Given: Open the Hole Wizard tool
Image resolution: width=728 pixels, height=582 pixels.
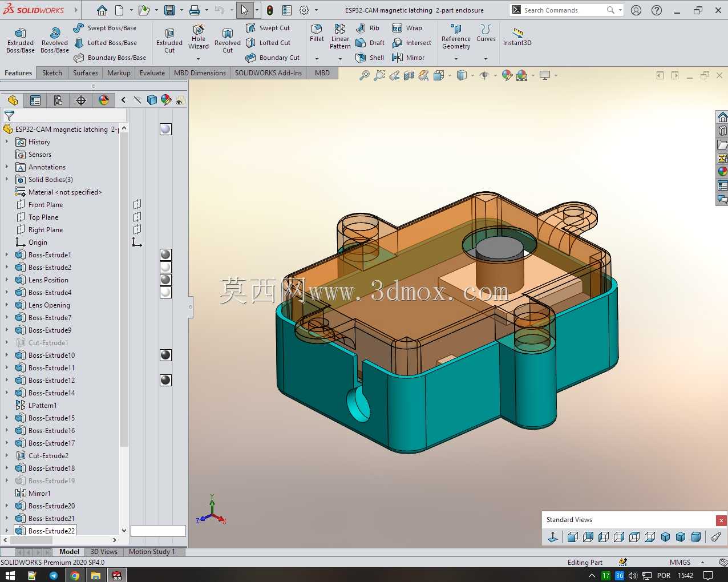Looking at the screenshot, I should [x=199, y=38].
